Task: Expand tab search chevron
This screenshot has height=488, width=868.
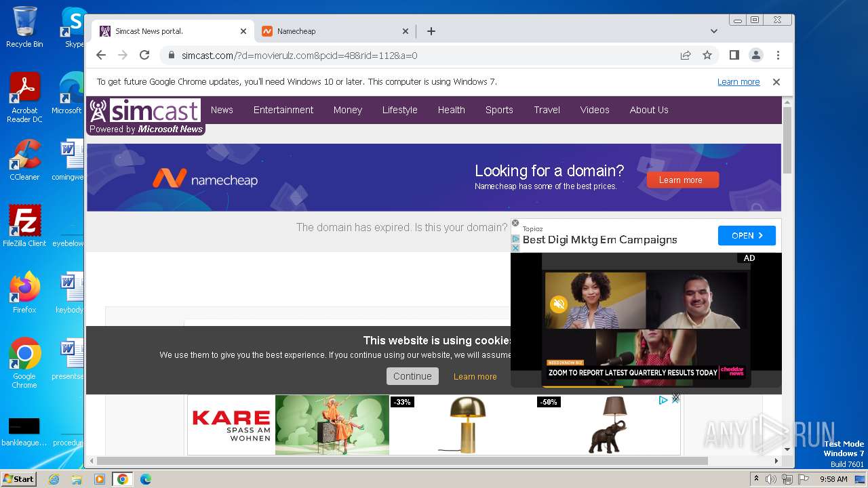Action: coord(713,31)
